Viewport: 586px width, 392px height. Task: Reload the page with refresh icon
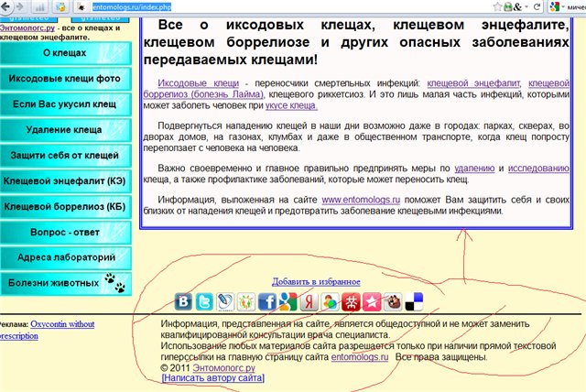pyautogui.click(x=537, y=6)
